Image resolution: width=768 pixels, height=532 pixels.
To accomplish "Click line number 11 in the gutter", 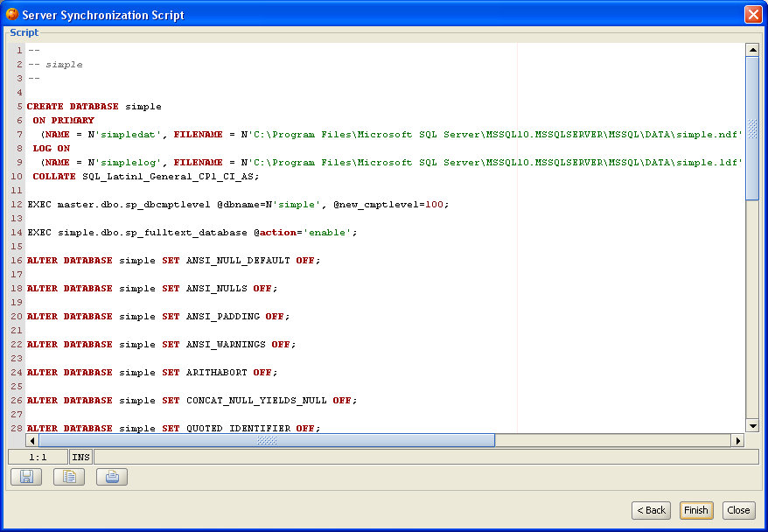I will click(17, 190).
